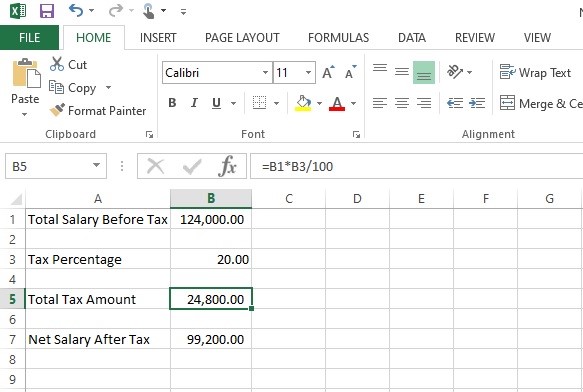Open the FILE tab

29,38
